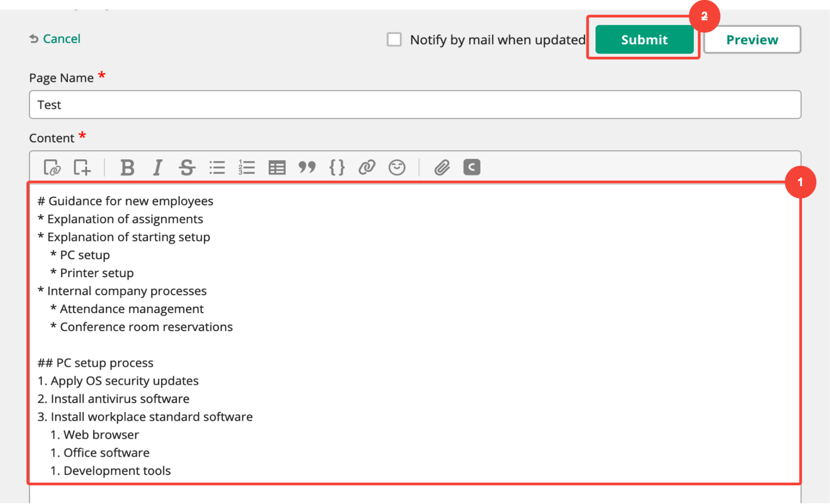Apply strikethrough formatting

pyautogui.click(x=187, y=168)
